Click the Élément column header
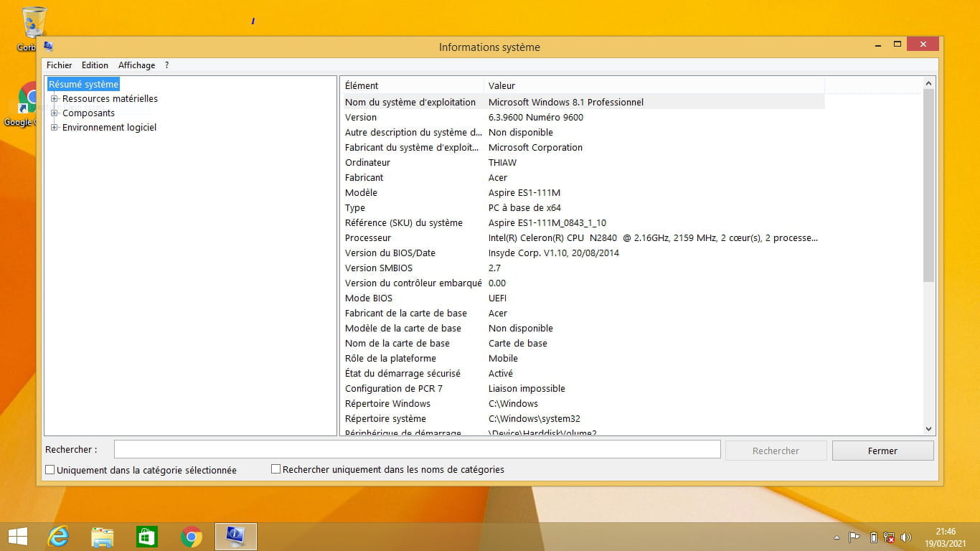Image resolution: width=980 pixels, height=551 pixels. [413, 85]
